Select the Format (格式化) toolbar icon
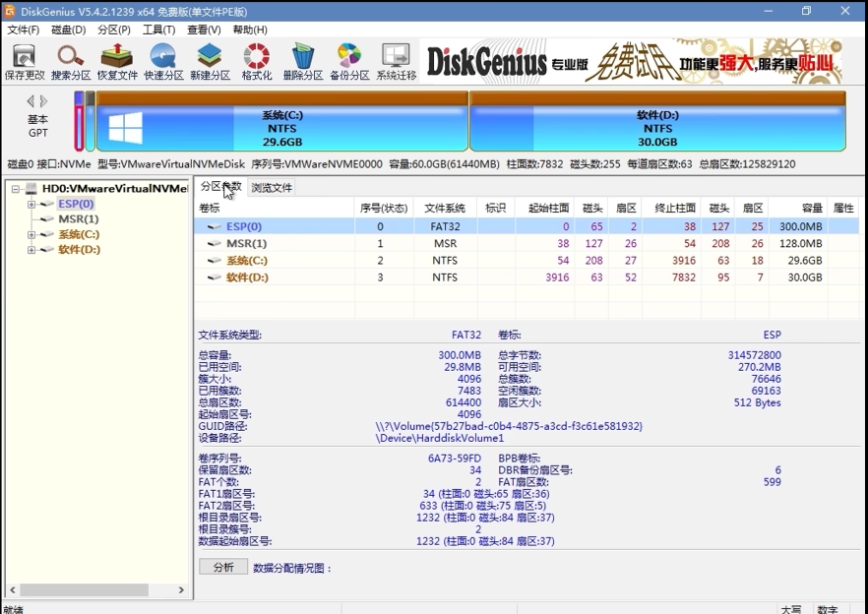868x614 pixels. tap(257, 61)
